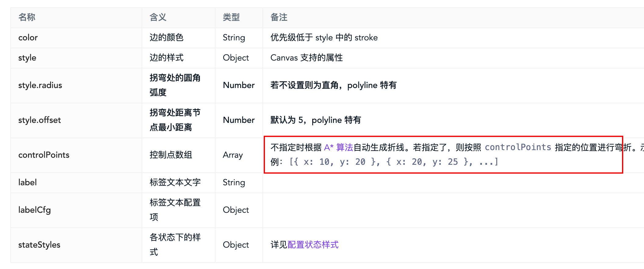Click Object type in labelCfg row
This screenshot has width=644, height=269.
(x=236, y=210)
